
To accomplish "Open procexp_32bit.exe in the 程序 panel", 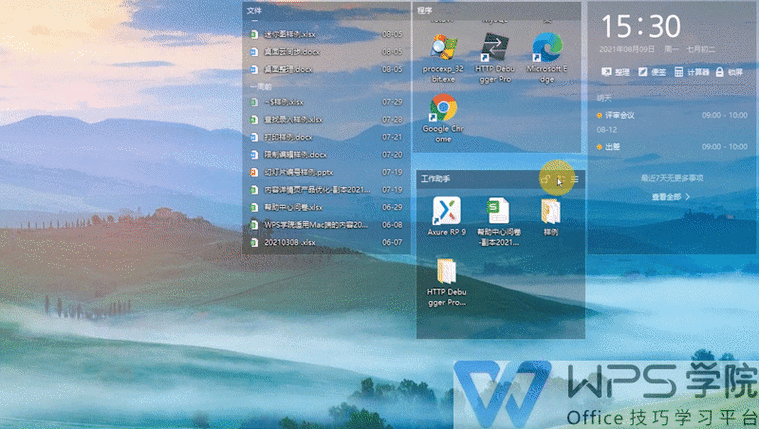I will 443,59.
